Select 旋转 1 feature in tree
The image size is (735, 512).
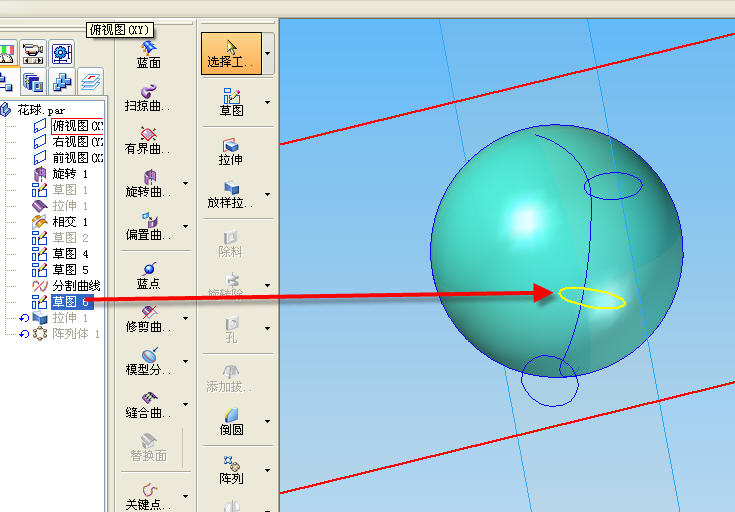coord(70,174)
